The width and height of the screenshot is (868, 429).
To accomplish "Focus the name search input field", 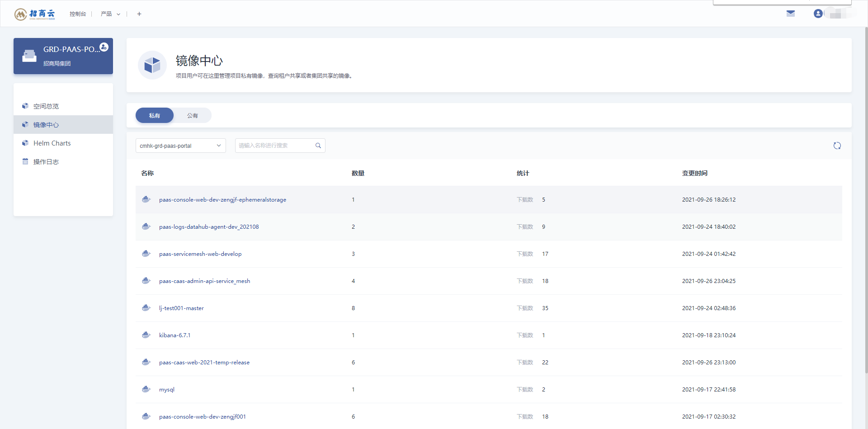I will [280, 146].
